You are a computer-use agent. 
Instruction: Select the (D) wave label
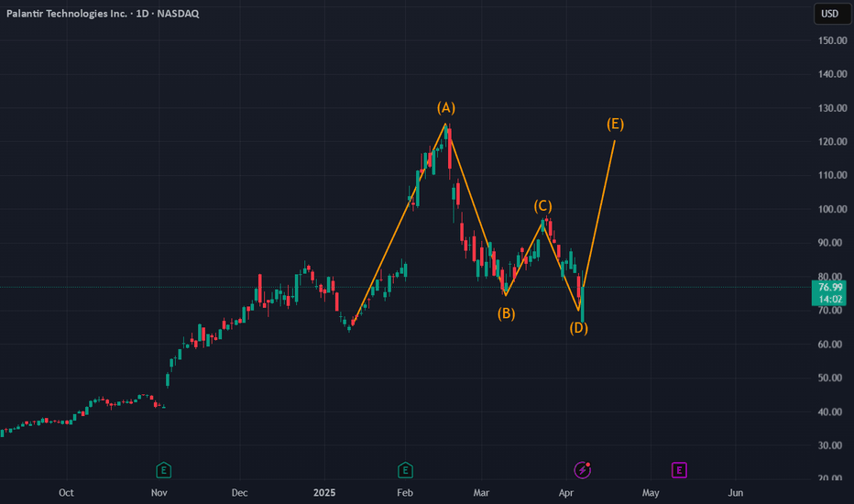coord(578,328)
